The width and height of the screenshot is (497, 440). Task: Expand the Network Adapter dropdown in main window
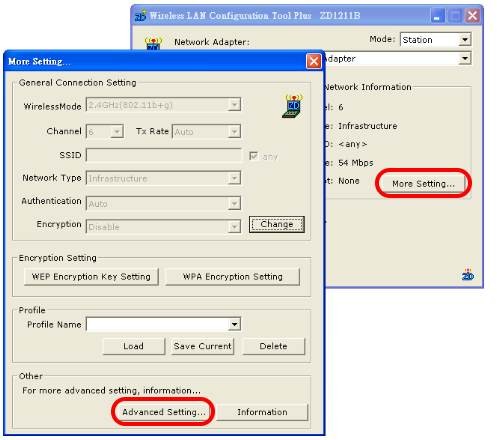coord(465,59)
